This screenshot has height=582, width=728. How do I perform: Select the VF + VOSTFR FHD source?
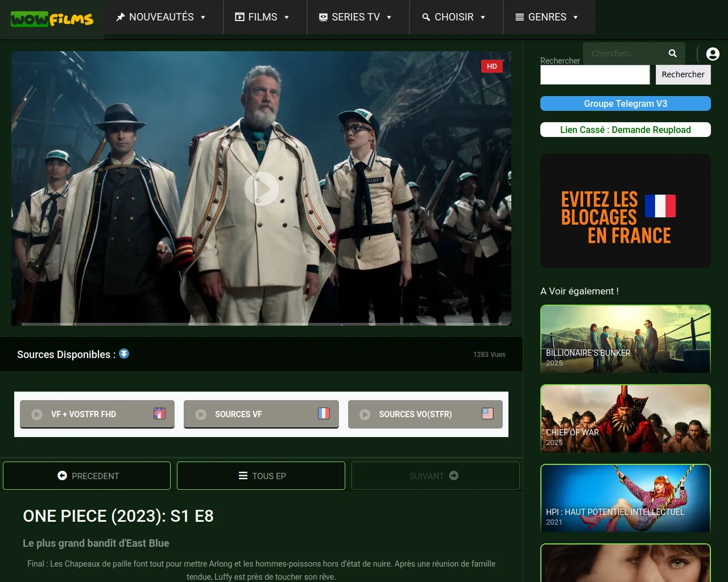[x=97, y=414]
